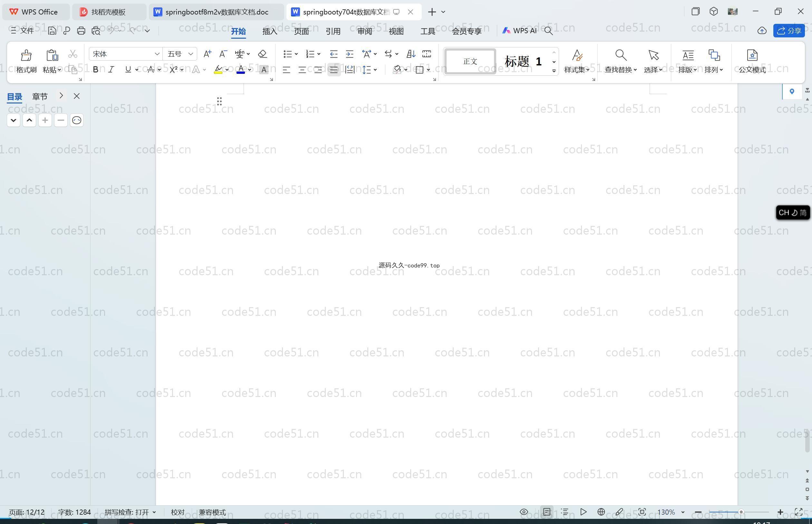Viewport: 812px width, 524px height.
Task: Open the 视图 View ribbon tab
Action: click(396, 31)
